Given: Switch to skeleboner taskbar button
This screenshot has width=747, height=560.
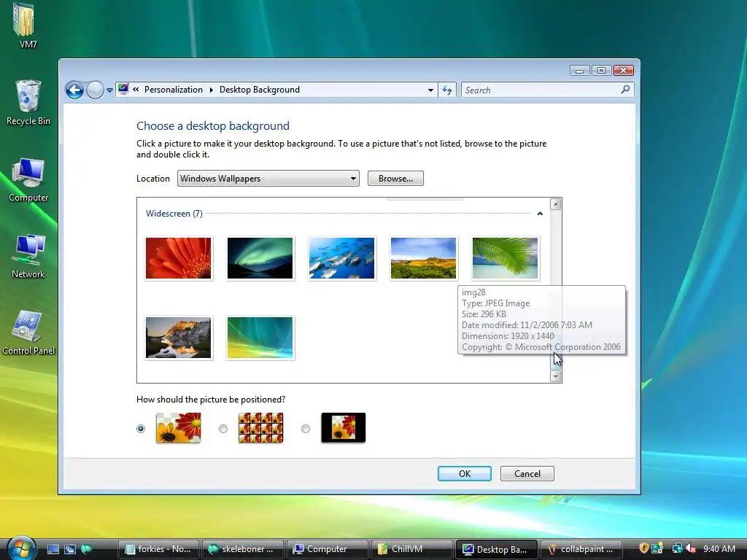Looking at the screenshot, I should [x=243, y=549].
